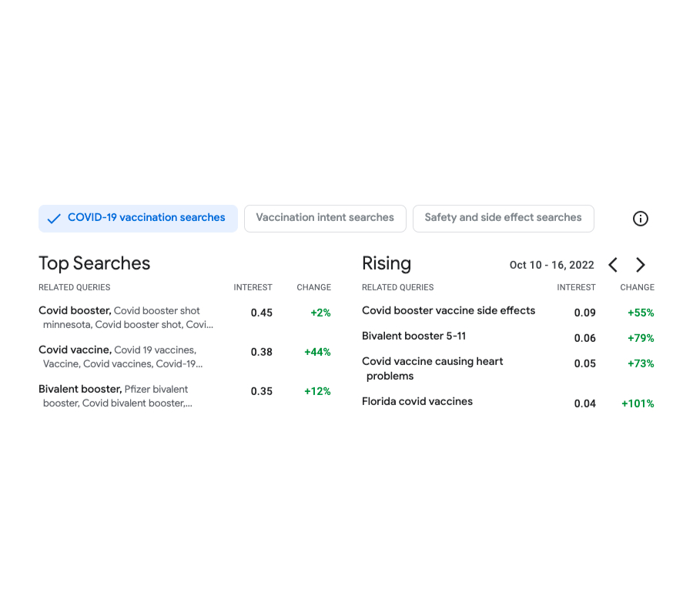Switch to Safety and side effect searches
The height and width of the screenshot is (616, 693).
503,218
